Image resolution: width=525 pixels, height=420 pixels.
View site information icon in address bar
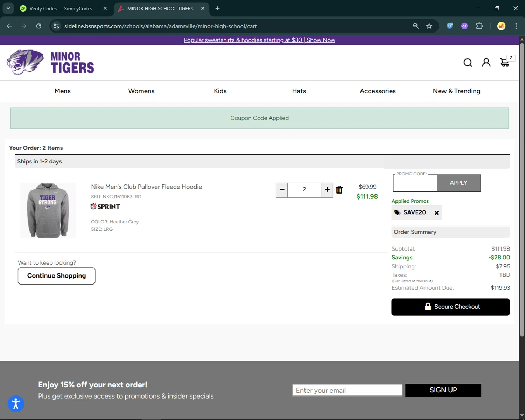click(56, 26)
